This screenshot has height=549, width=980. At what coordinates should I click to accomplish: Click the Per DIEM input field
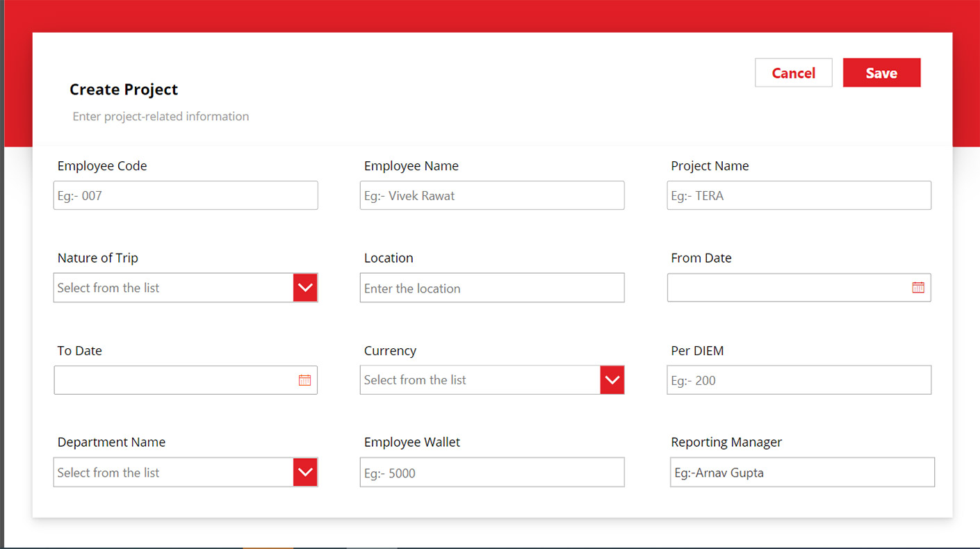click(x=799, y=380)
